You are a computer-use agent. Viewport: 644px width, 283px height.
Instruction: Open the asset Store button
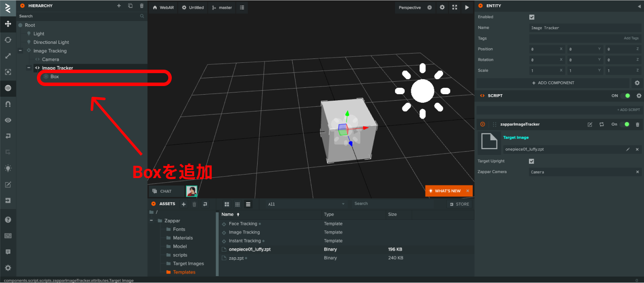click(459, 204)
